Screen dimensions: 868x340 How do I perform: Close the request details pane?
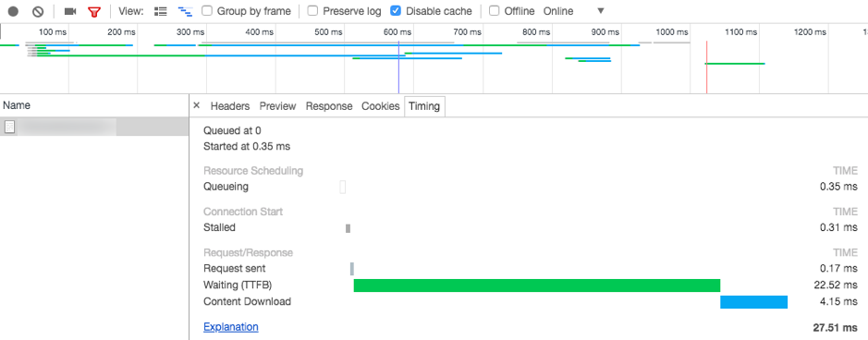(x=197, y=105)
